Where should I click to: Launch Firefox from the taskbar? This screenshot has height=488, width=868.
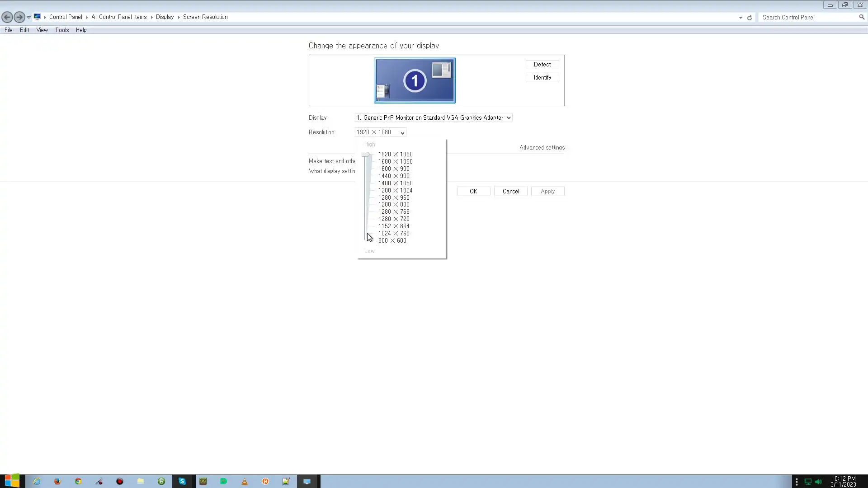tap(57, 481)
